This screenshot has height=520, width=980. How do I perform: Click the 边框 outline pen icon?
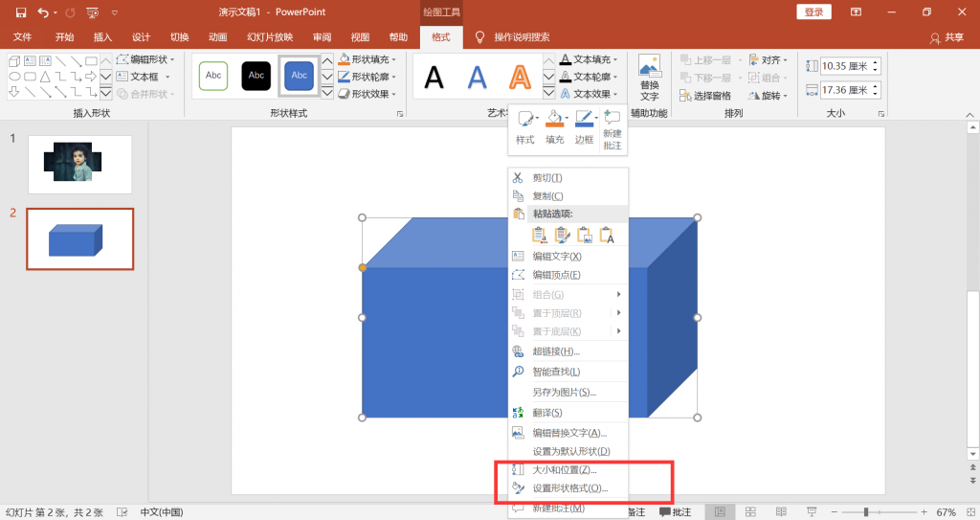tap(585, 127)
